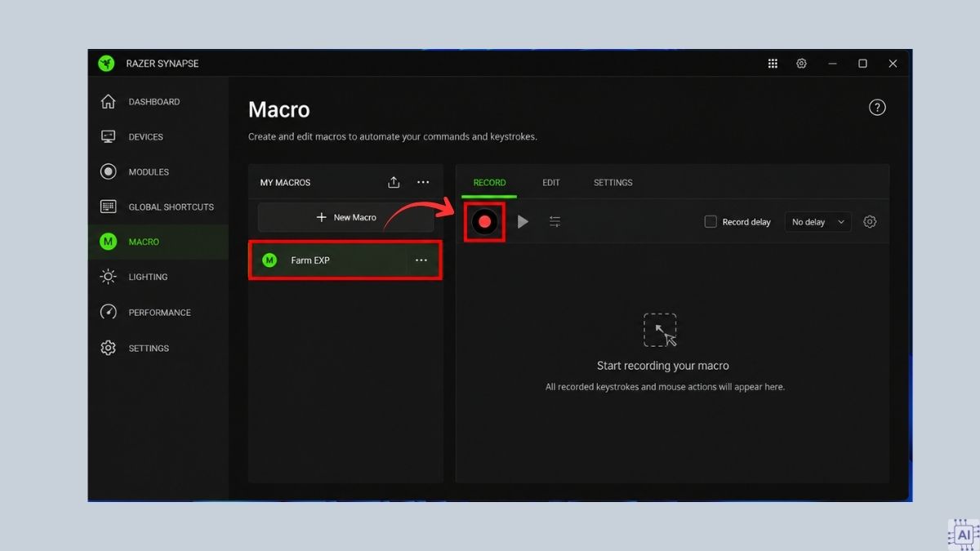Create a New Macro
Image resolution: width=980 pixels, height=551 pixels.
coord(346,217)
